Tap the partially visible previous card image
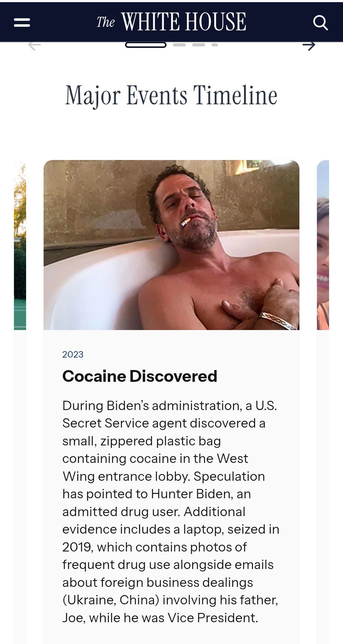The width and height of the screenshot is (343, 644). coord(20,245)
